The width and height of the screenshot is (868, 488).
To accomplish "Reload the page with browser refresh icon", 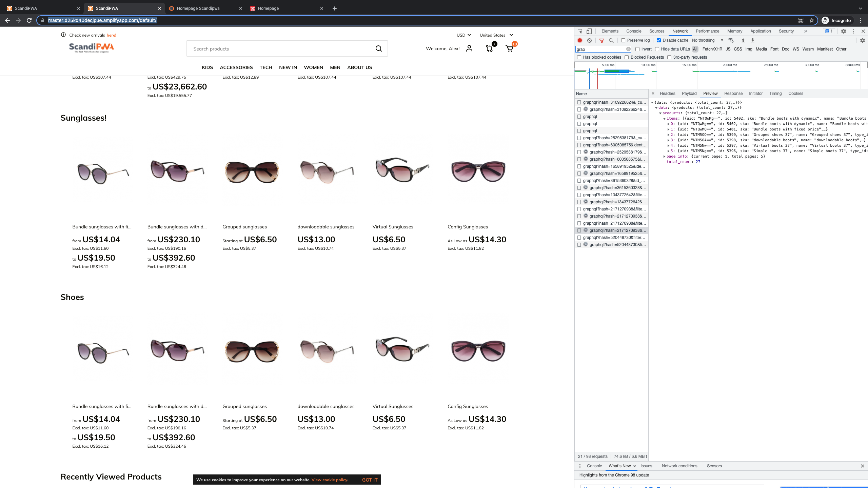I will click(29, 20).
